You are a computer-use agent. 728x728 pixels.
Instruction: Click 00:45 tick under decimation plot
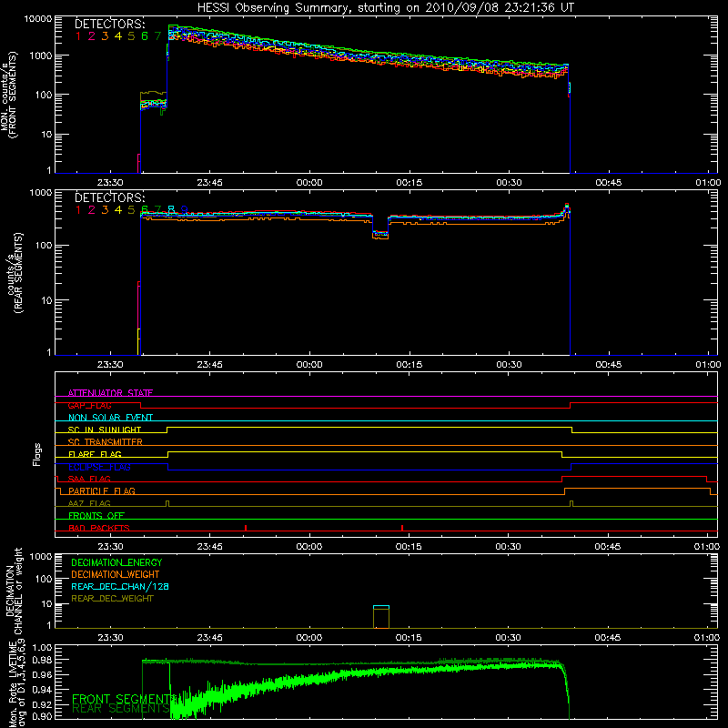click(x=607, y=638)
